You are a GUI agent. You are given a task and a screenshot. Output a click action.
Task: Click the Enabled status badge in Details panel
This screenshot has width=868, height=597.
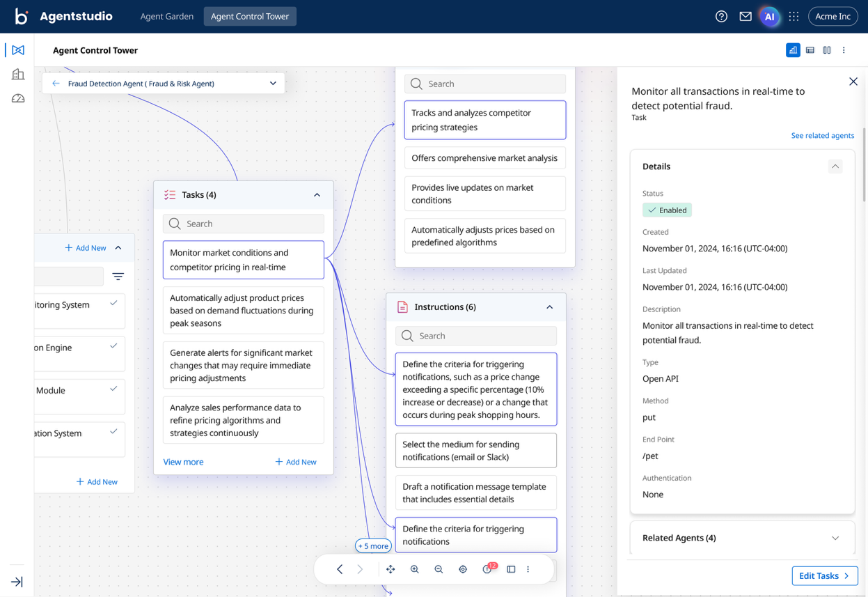(x=667, y=210)
